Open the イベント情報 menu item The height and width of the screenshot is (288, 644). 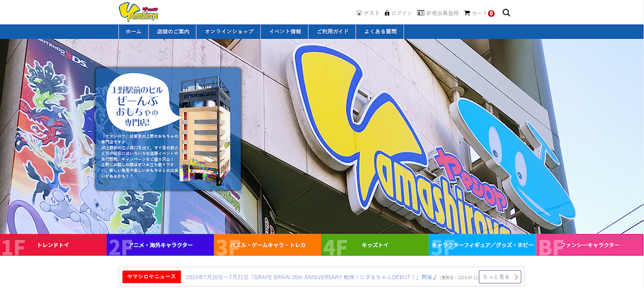pyautogui.click(x=285, y=31)
